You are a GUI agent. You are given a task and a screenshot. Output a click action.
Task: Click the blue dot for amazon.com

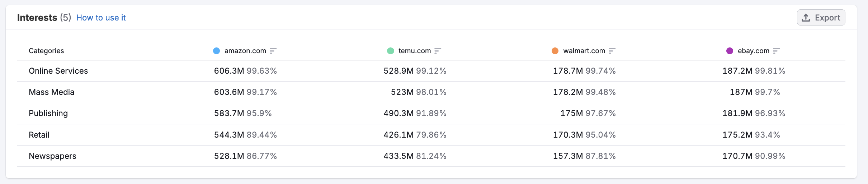pyautogui.click(x=216, y=51)
